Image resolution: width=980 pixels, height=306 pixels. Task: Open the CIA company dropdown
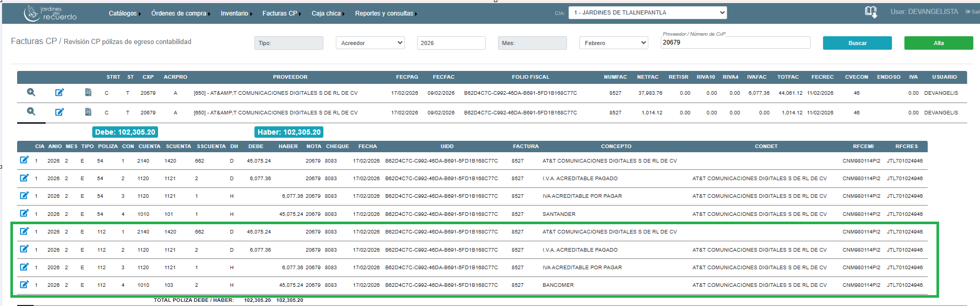pyautogui.click(x=647, y=12)
